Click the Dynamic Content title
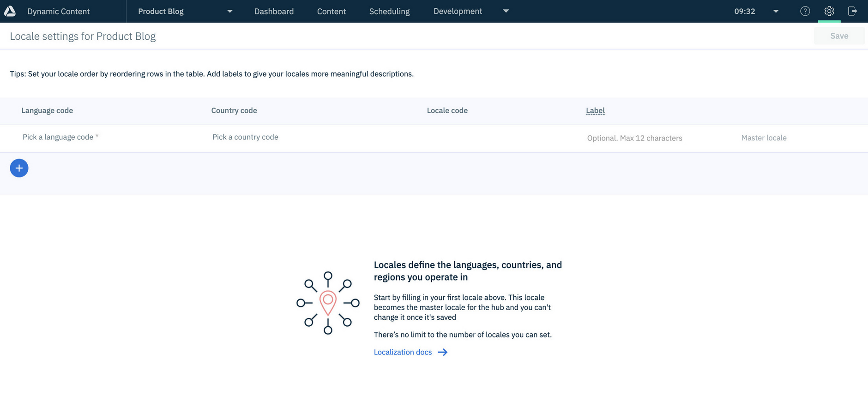Viewport: 868px width, 403px height. coord(58,12)
